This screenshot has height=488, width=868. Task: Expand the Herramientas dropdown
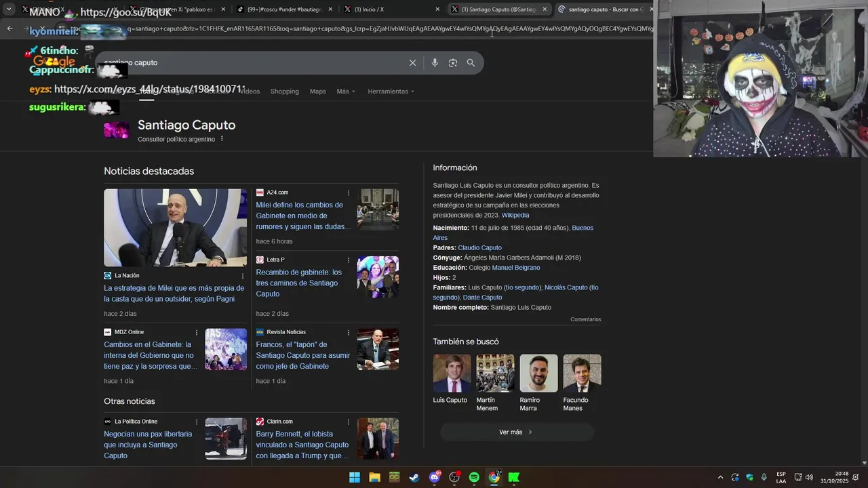click(391, 91)
